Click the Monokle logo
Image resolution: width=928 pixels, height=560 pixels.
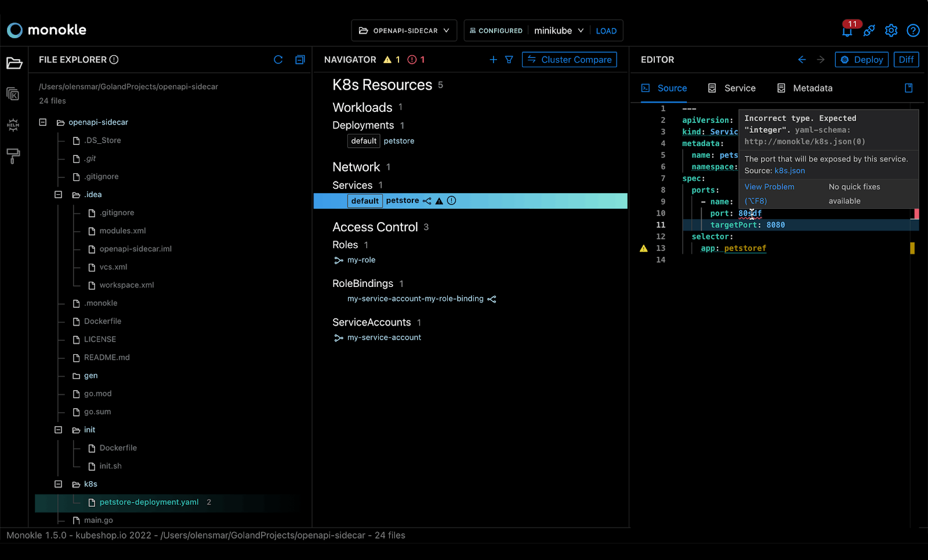pyautogui.click(x=46, y=30)
